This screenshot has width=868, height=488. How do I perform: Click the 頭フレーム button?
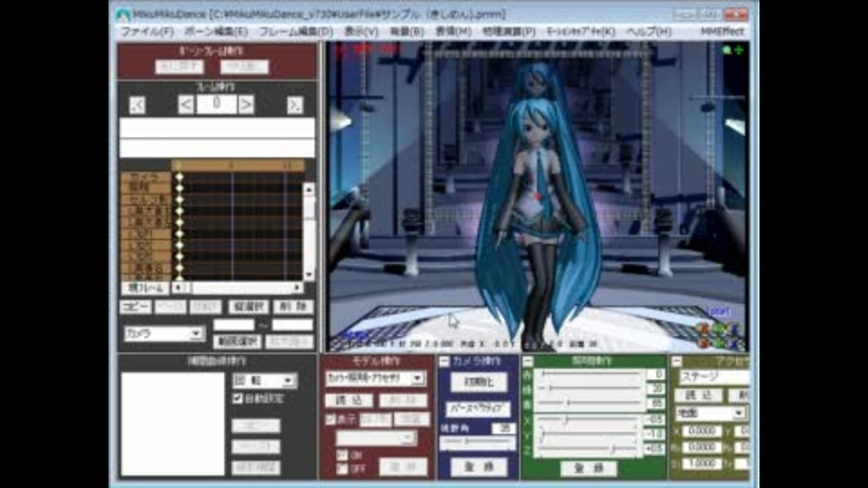tap(146, 287)
